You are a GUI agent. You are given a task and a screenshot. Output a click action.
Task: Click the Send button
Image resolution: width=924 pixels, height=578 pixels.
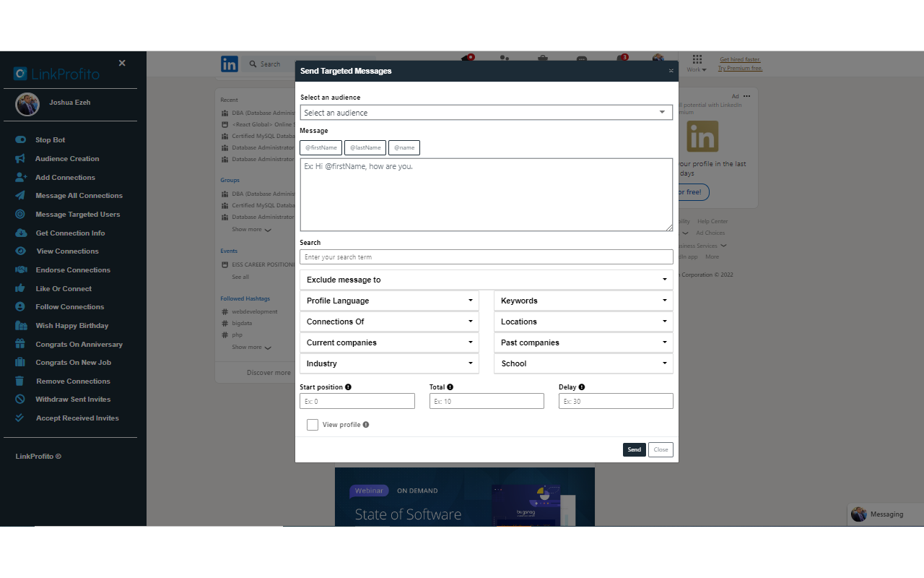(x=635, y=449)
